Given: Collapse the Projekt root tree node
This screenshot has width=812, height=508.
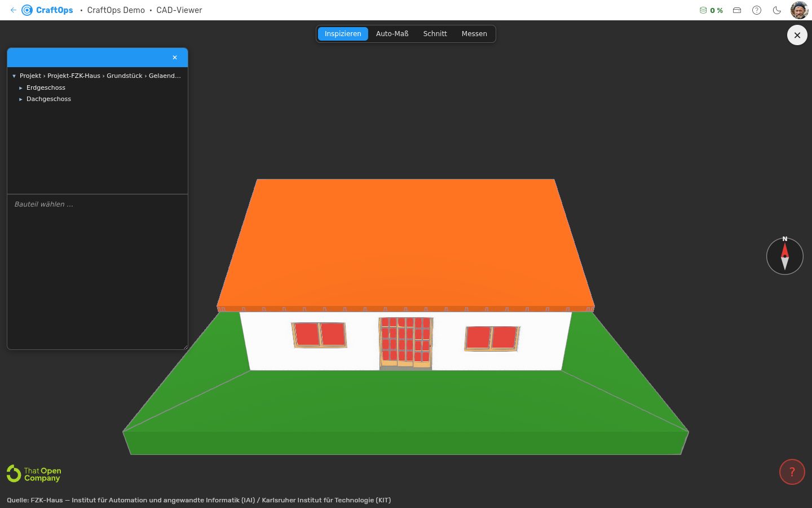Looking at the screenshot, I should click(x=14, y=76).
